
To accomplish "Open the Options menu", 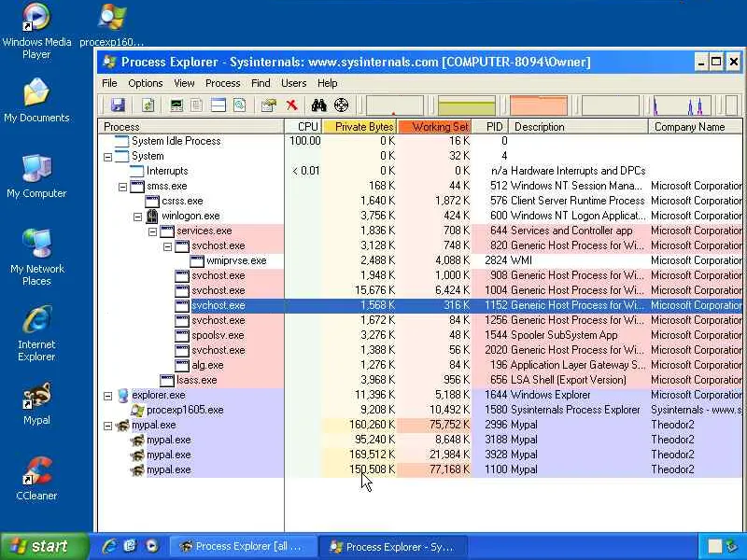I will tap(146, 83).
